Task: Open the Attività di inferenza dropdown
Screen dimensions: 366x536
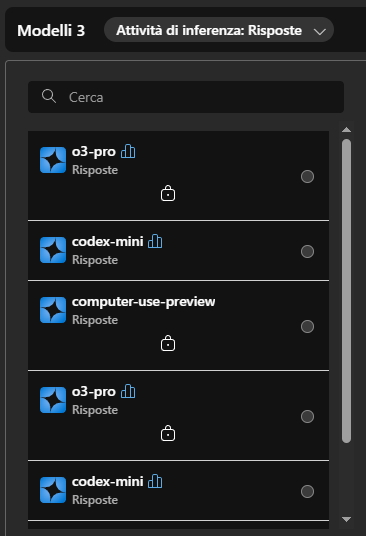Action: tap(219, 30)
